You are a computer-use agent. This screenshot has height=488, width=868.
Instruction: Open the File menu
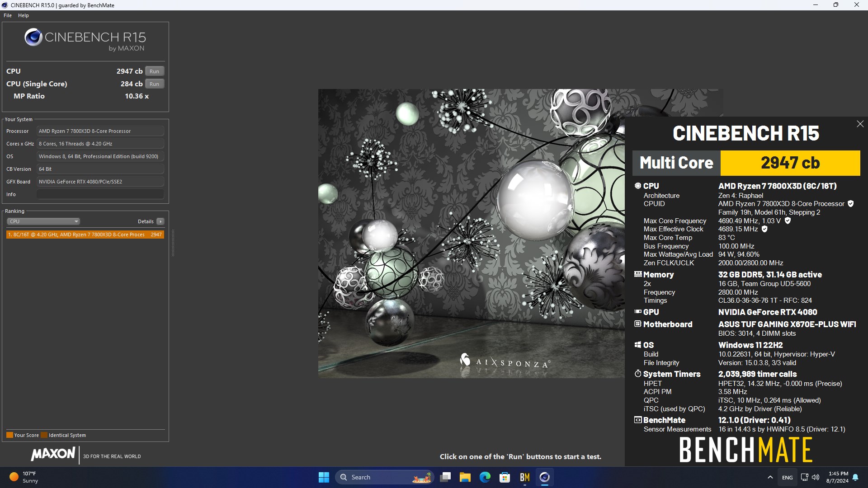[x=8, y=15]
